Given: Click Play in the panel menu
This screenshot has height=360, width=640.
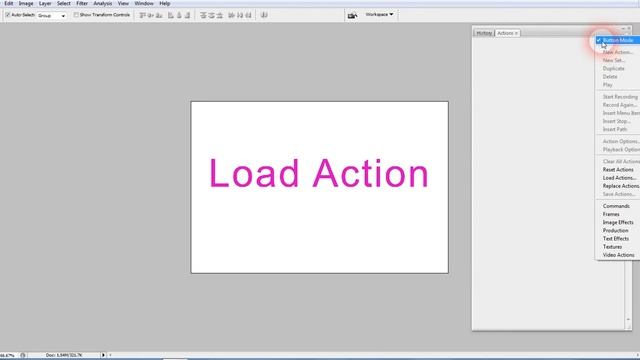Looking at the screenshot, I should [607, 85].
